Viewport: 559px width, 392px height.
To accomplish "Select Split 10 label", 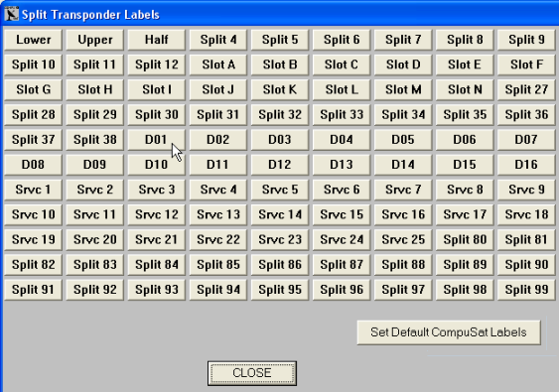I will [x=33, y=65].
